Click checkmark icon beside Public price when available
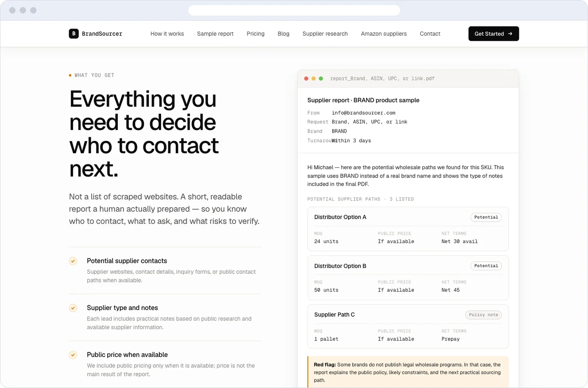 point(73,355)
